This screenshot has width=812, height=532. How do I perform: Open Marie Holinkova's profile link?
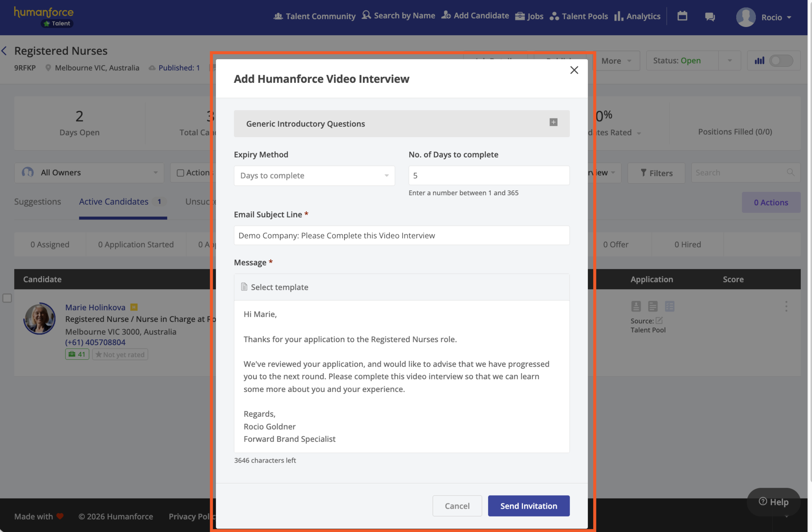tap(95, 307)
